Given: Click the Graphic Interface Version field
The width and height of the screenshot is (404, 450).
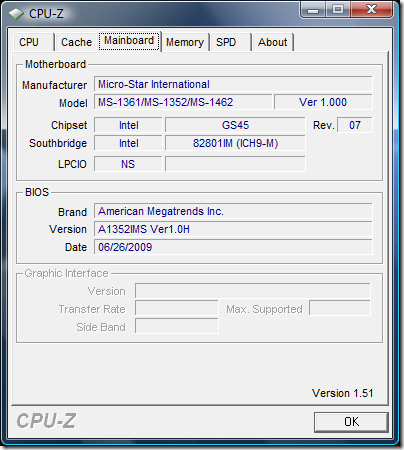Looking at the screenshot, I should click(x=253, y=291).
